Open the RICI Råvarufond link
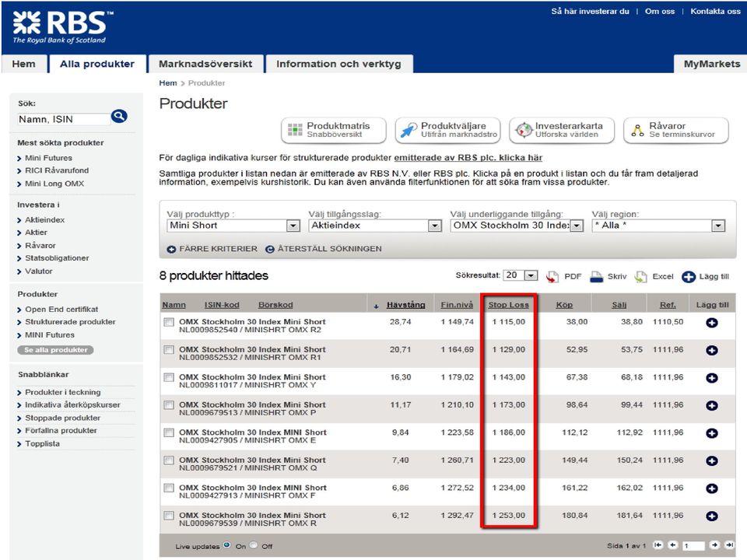 pos(57,170)
